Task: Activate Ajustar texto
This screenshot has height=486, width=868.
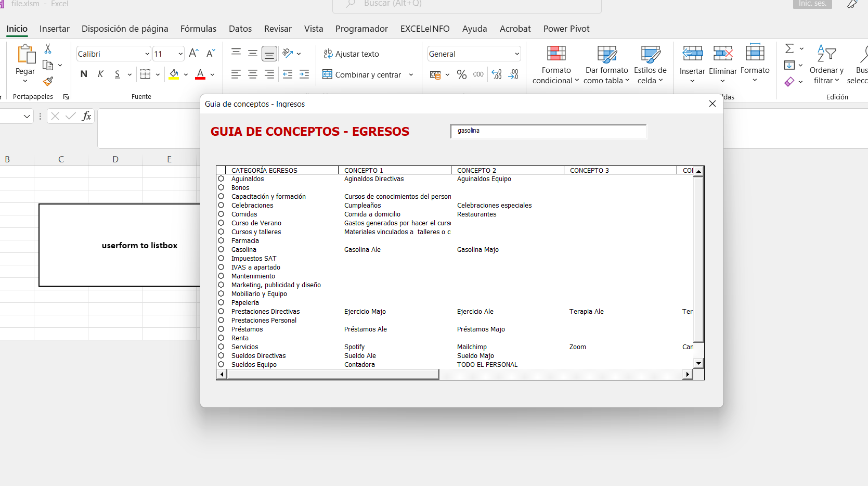Action: pyautogui.click(x=328, y=54)
